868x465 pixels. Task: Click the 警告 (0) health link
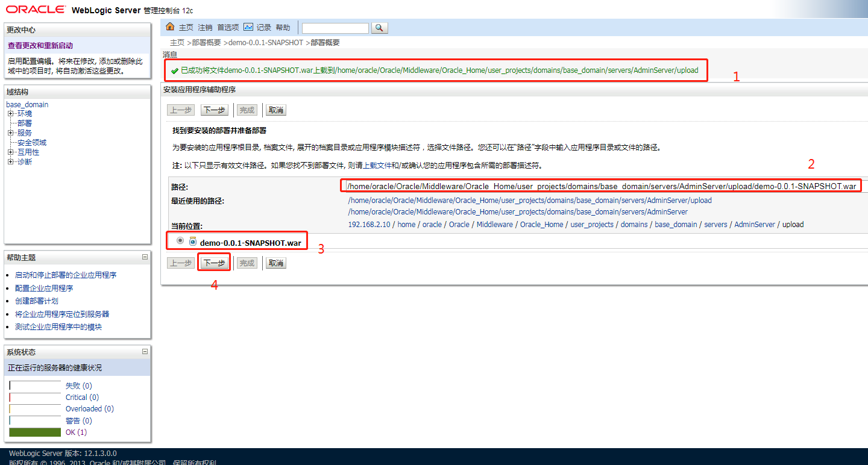tap(79, 421)
